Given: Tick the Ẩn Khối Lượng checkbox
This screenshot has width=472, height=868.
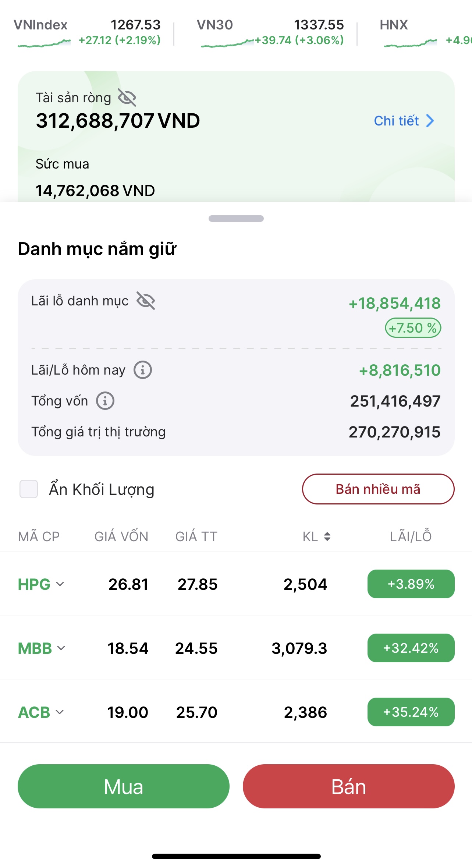Looking at the screenshot, I should 29,489.
